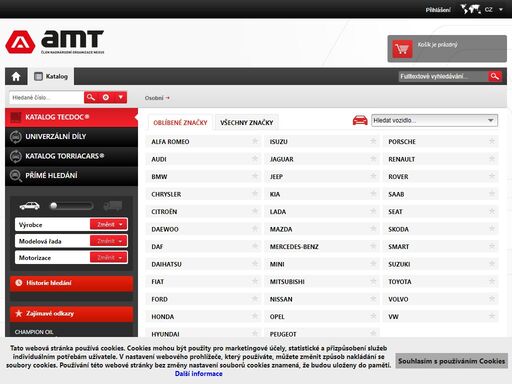Switch to Všechny značky tab

(x=247, y=122)
